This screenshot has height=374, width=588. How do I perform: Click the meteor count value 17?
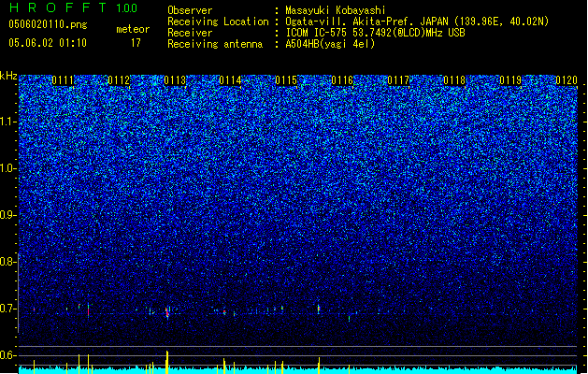click(136, 43)
